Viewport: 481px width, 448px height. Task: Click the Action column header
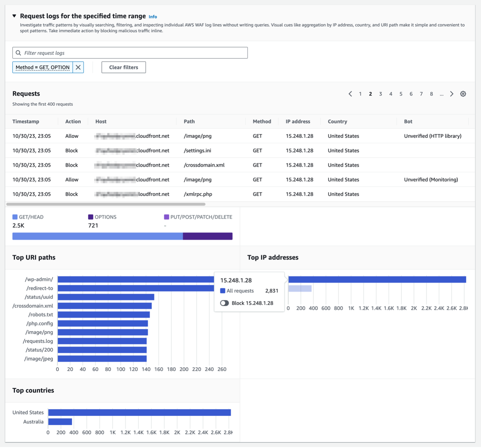pos(73,121)
